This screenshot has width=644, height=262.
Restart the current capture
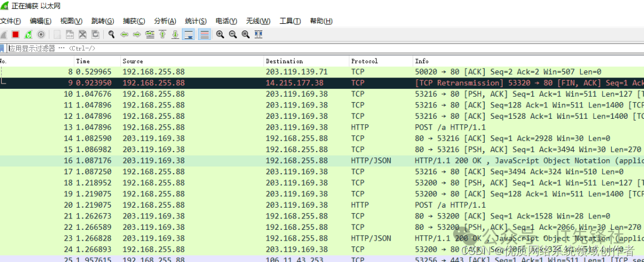tap(28, 35)
